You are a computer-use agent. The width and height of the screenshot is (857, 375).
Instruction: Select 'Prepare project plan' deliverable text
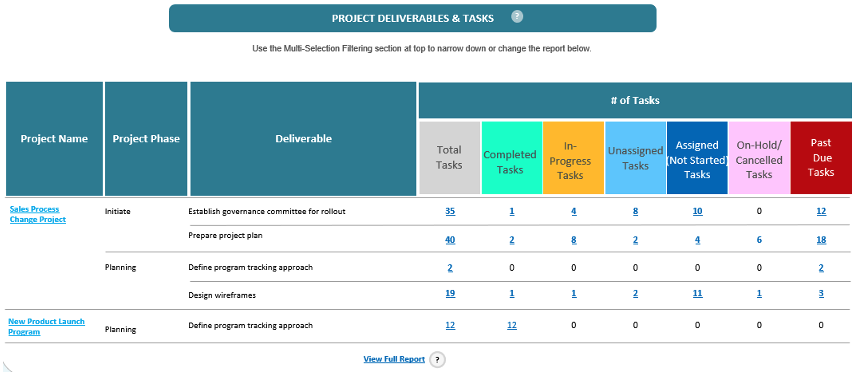click(x=225, y=236)
